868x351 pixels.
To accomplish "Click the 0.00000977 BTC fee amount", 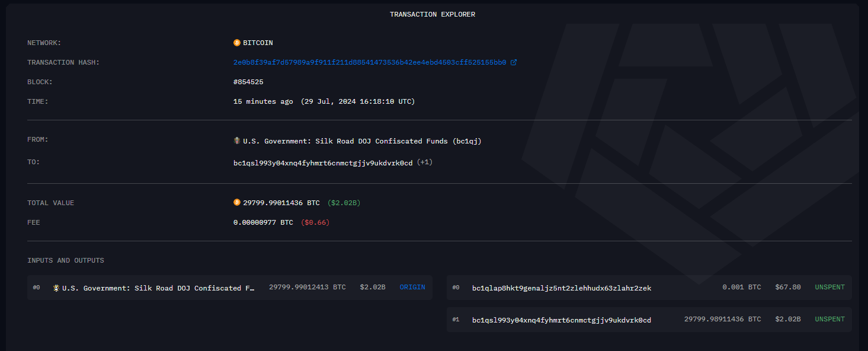I will pos(263,222).
